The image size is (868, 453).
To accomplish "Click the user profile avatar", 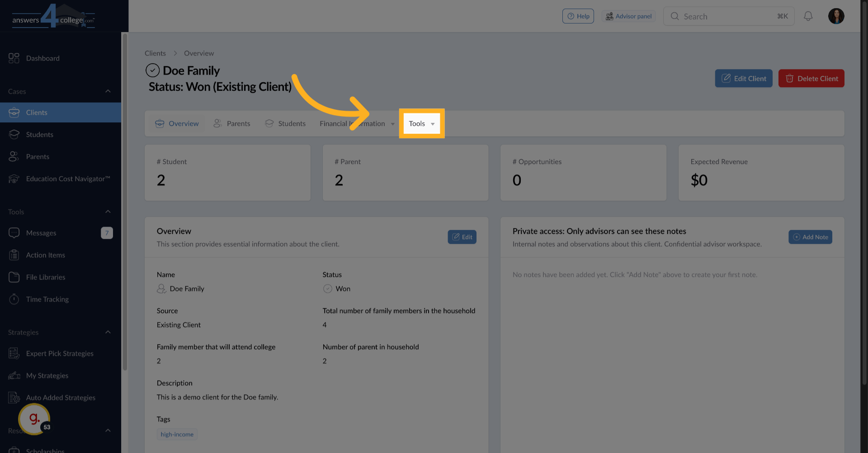I will pos(836,16).
